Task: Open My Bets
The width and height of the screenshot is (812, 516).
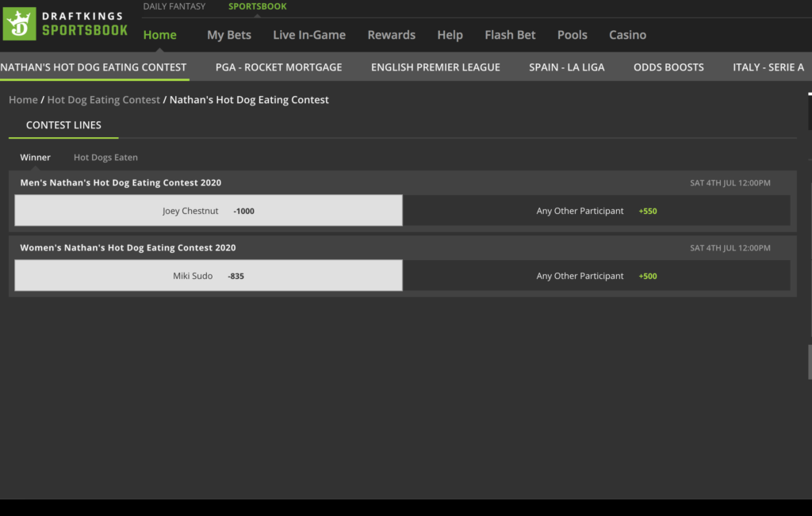Action: pos(228,35)
